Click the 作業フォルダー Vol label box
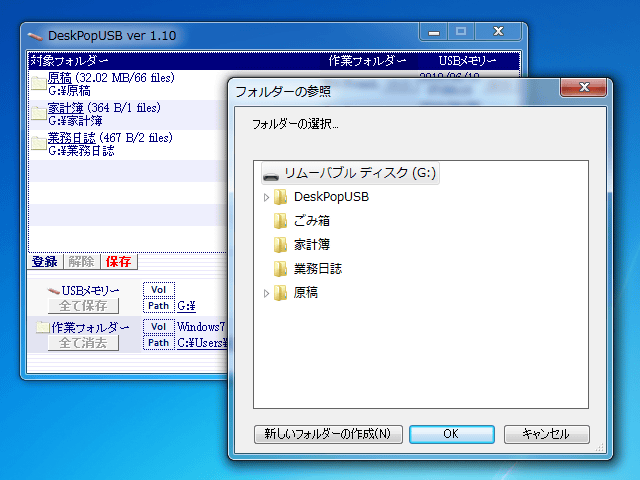 tap(159, 327)
